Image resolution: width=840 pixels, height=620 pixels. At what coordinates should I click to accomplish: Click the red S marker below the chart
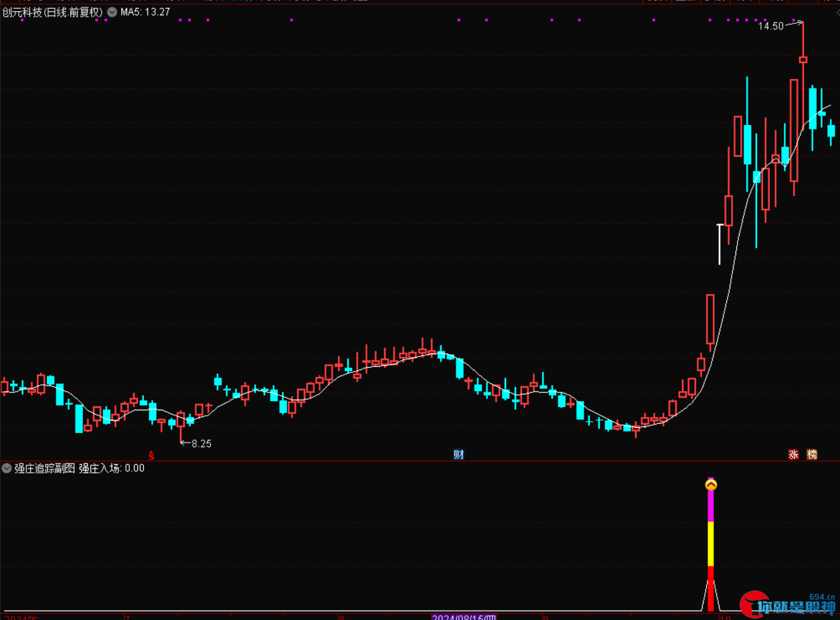pos(151,456)
